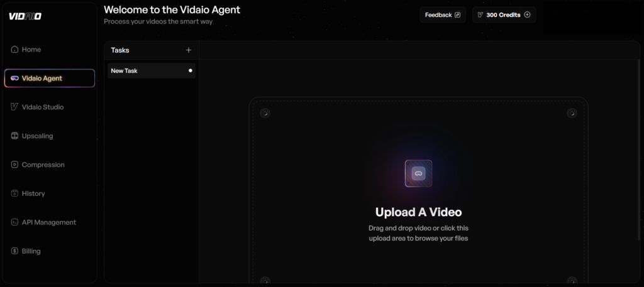644x287 pixels.
Task: Click the Process your videos subtitle
Action: 158,21
